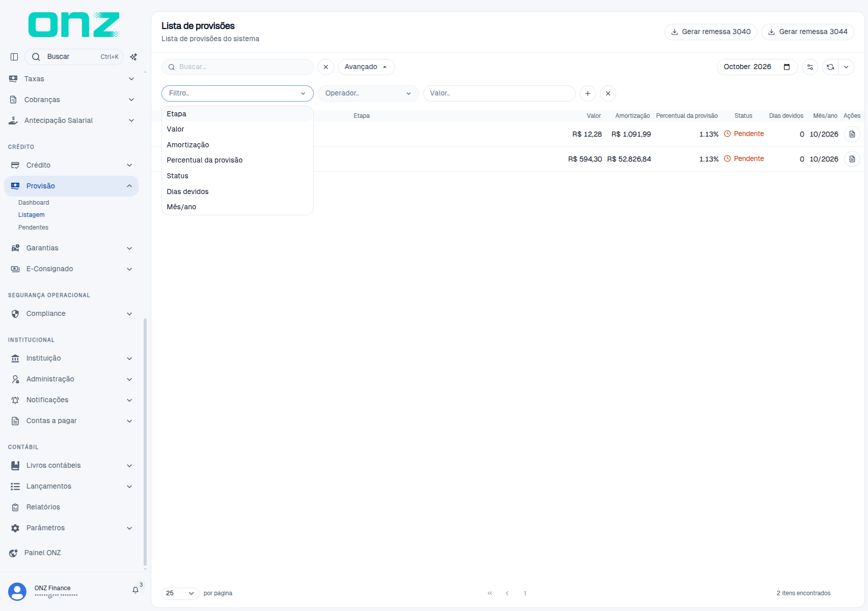Image resolution: width=868 pixels, height=611 pixels.
Task: Select Etapa from filter options
Action: click(x=237, y=114)
